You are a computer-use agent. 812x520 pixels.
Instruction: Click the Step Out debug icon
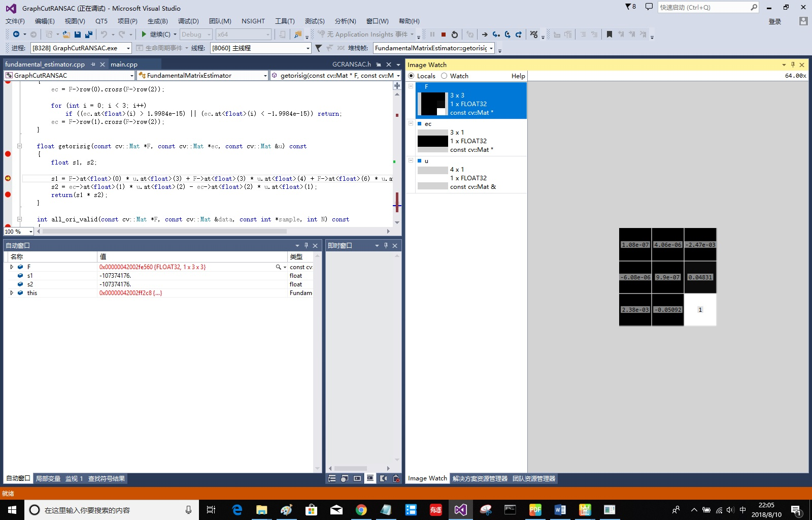pyautogui.click(x=518, y=34)
